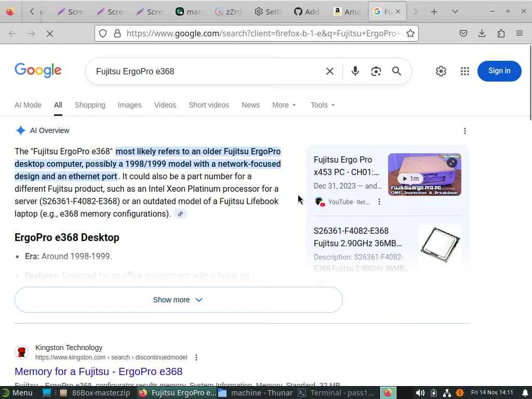Open Firefox hamburger application menu
This screenshot has height=399, width=532.
(520, 33)
